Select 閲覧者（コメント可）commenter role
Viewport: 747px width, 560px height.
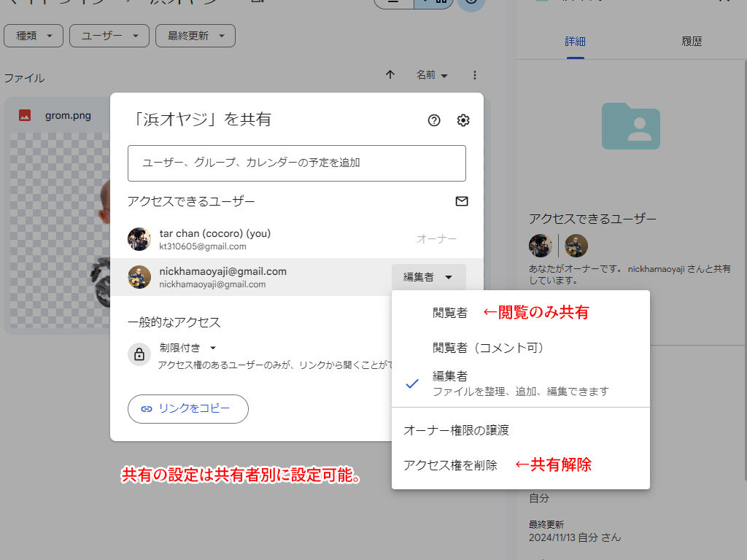tap(488, 348)
